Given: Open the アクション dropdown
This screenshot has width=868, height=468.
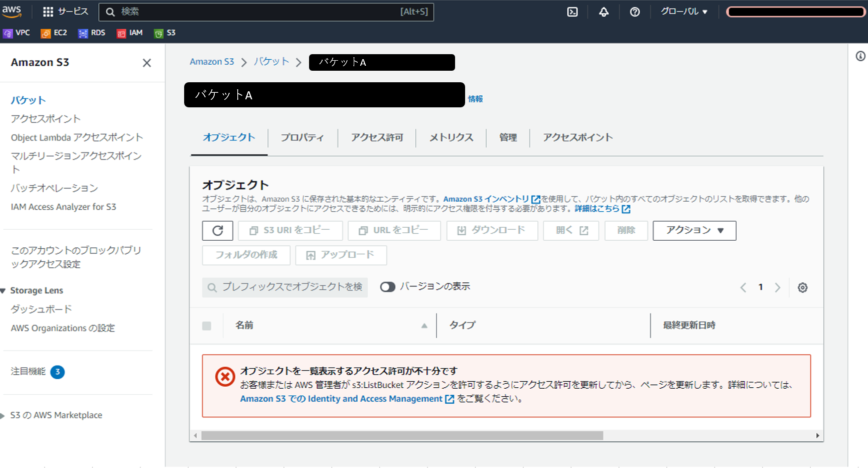Looking at the screenshot, I should tap(694, 230).
